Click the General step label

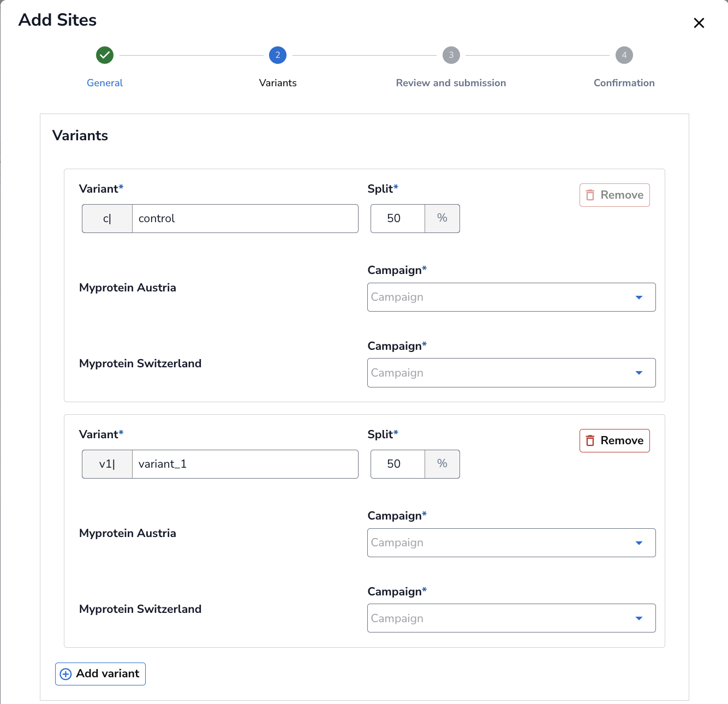(105, 83)
